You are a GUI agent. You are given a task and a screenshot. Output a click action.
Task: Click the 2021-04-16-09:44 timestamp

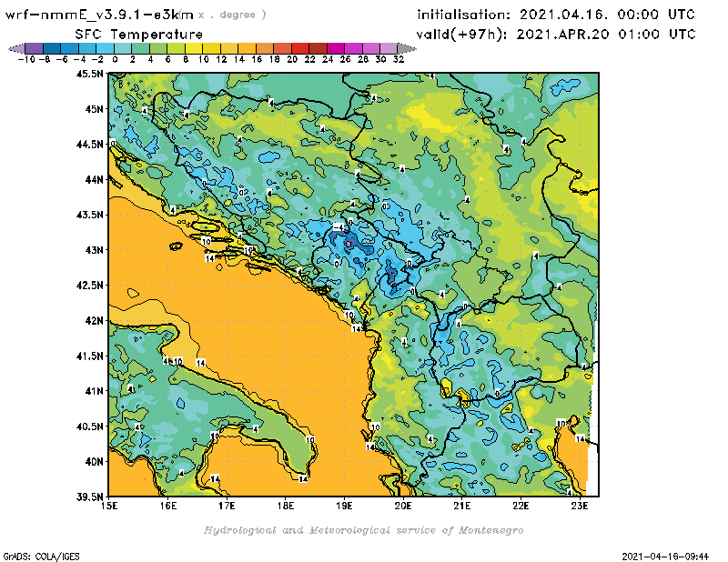[665, 557]
